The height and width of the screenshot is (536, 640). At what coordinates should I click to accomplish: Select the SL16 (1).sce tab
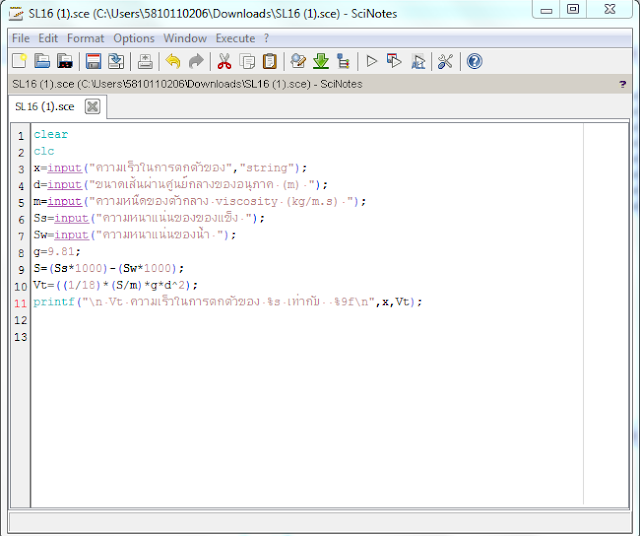[x=44, y=107]
